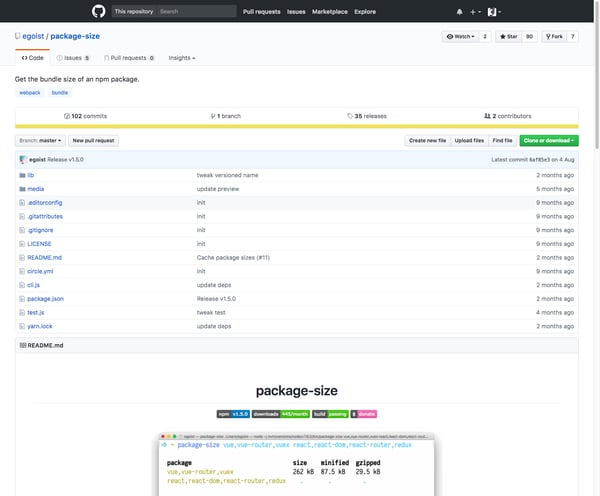
Task: Click the New pull request button
Action: 93,141
